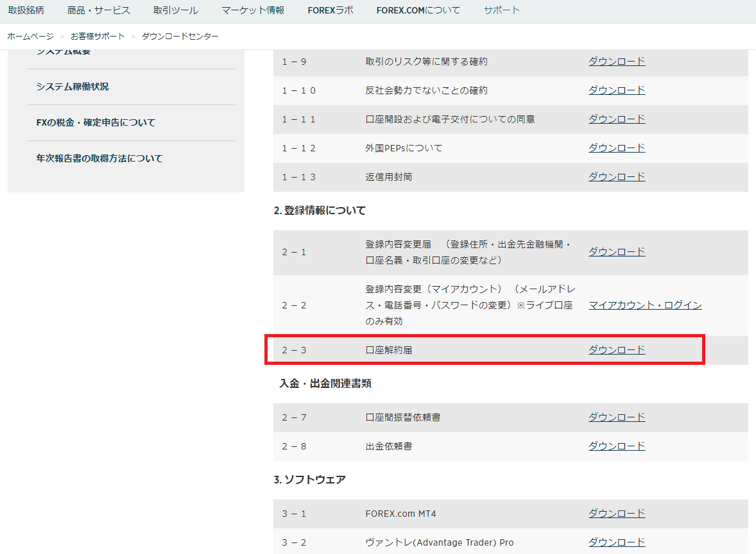
Task: Download the 口座間振替依頼書 form
Action: coord(617,417)
